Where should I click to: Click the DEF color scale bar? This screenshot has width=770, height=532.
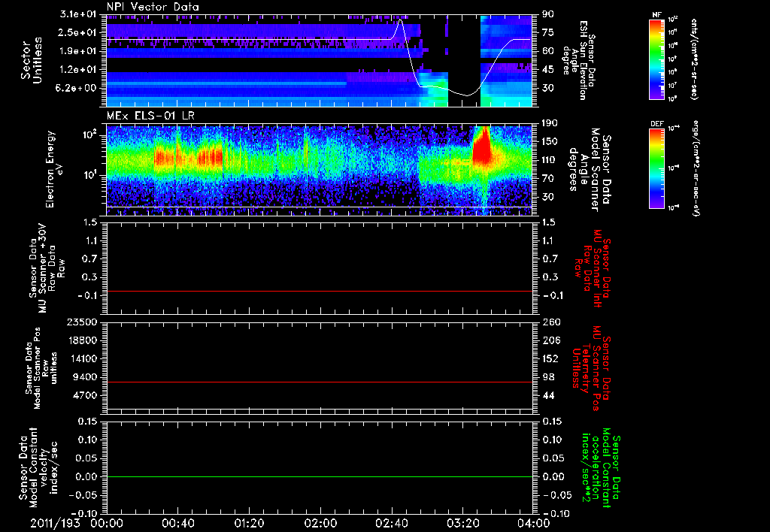click(656, 169)
